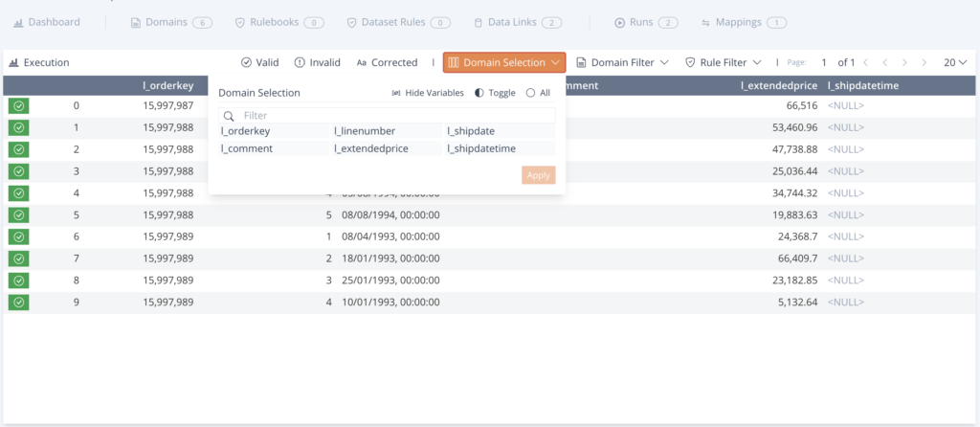Filter by Valid records
980x427 pixels.
(259, 62)
